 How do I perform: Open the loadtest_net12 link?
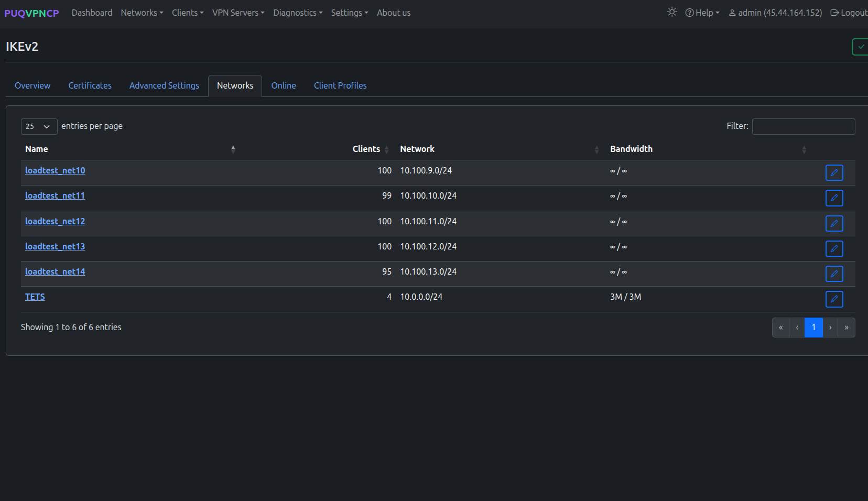point(55,221)
